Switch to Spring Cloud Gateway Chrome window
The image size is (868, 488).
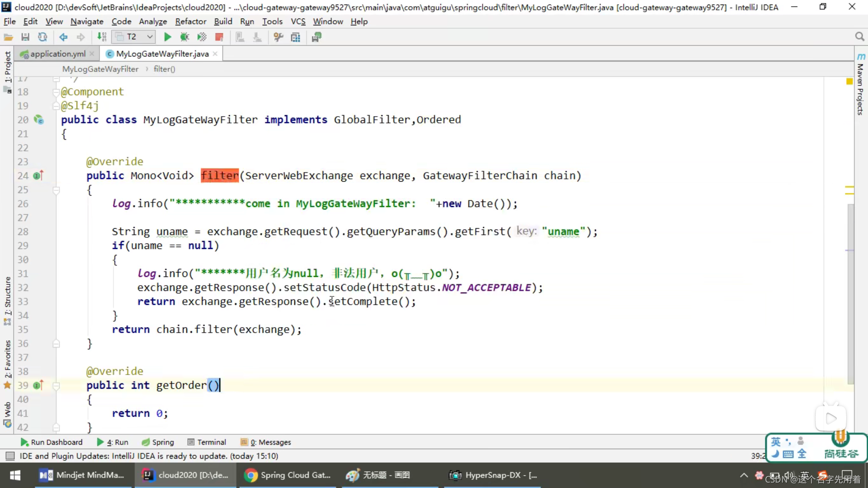(288, 475)
